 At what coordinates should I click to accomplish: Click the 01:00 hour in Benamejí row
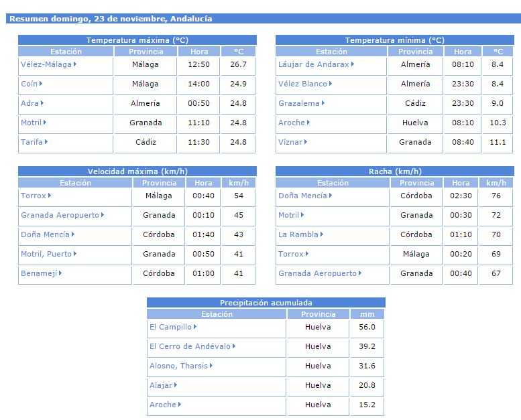(203, 273)
